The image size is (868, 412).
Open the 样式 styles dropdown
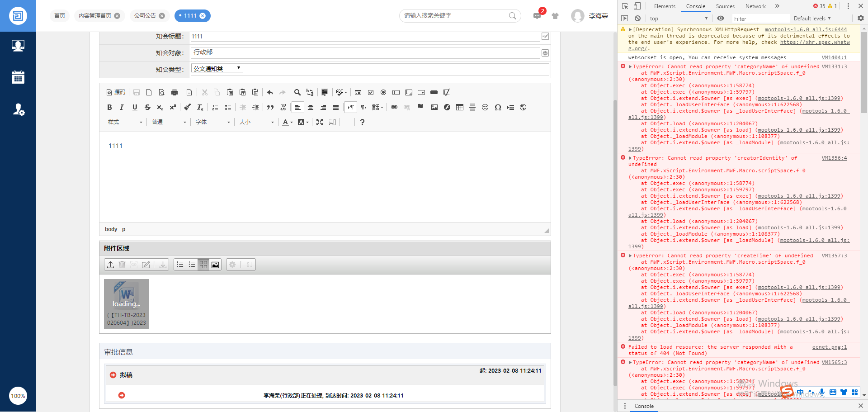pos(125,122)
